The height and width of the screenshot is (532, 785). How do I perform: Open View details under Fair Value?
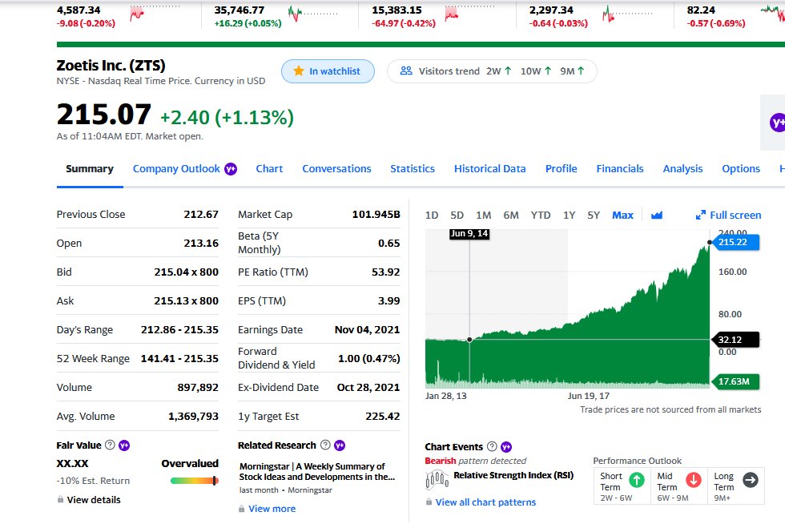click(x=94, y=499)
